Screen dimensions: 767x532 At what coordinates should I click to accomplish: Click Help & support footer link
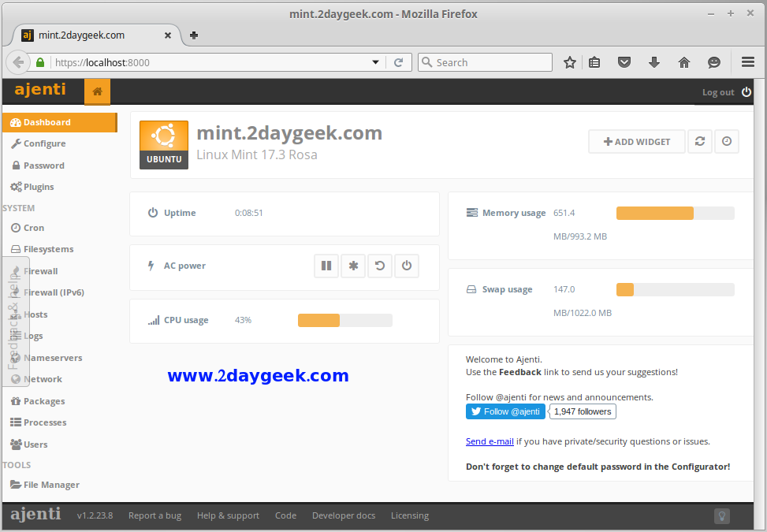(228, 515)
